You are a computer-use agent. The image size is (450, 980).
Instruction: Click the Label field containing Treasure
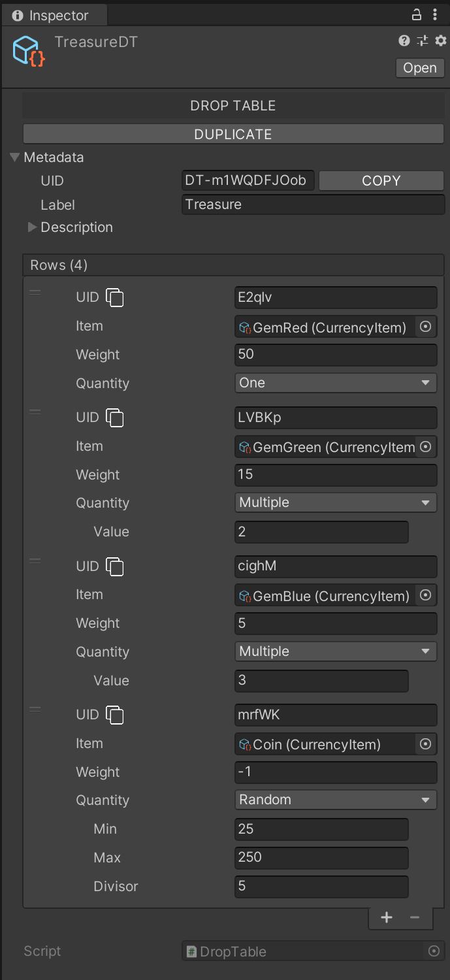[313, 204]
